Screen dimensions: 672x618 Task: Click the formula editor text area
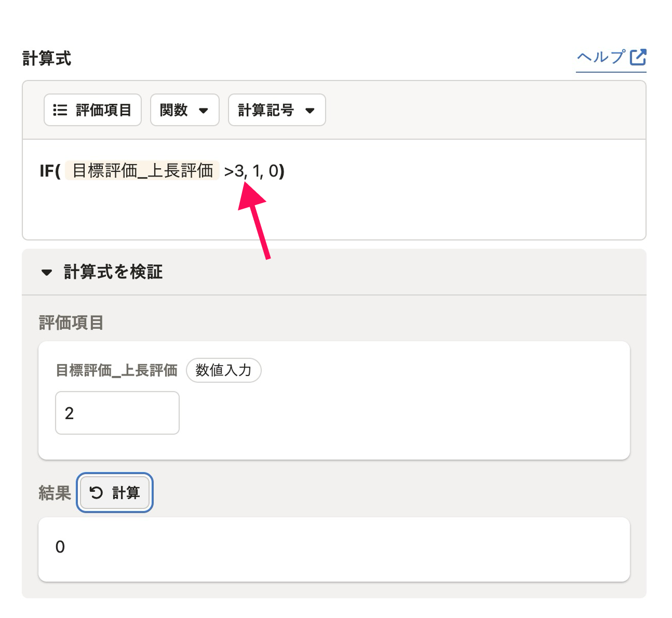click(334, 190)
